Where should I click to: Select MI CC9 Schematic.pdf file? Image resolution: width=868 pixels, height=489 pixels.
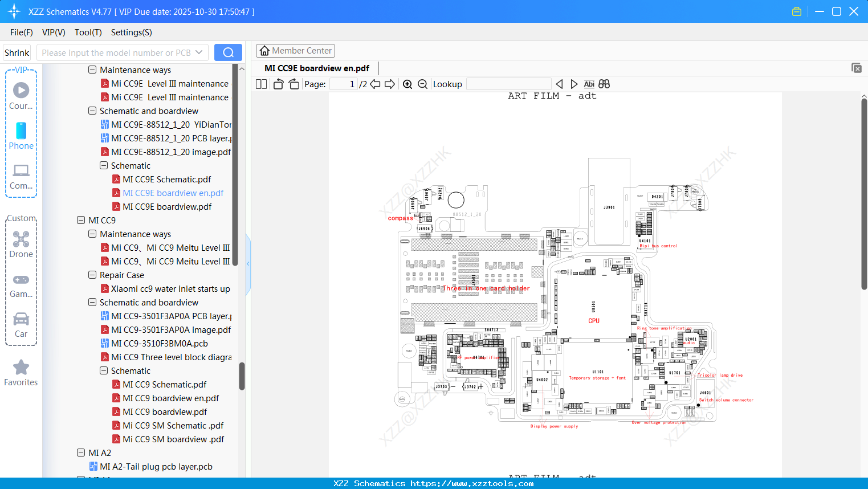click(164, 384)
